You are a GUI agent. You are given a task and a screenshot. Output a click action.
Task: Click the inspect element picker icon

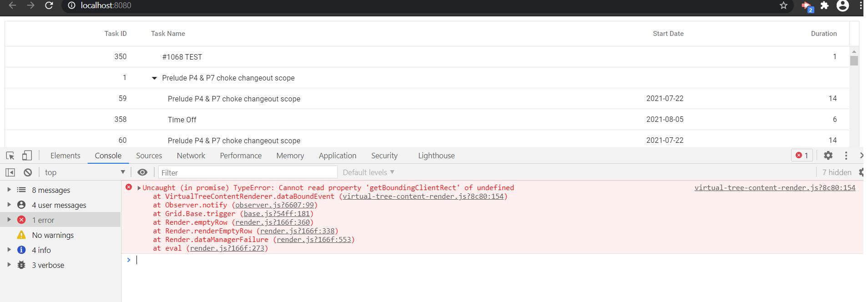[x=10, y=156]
